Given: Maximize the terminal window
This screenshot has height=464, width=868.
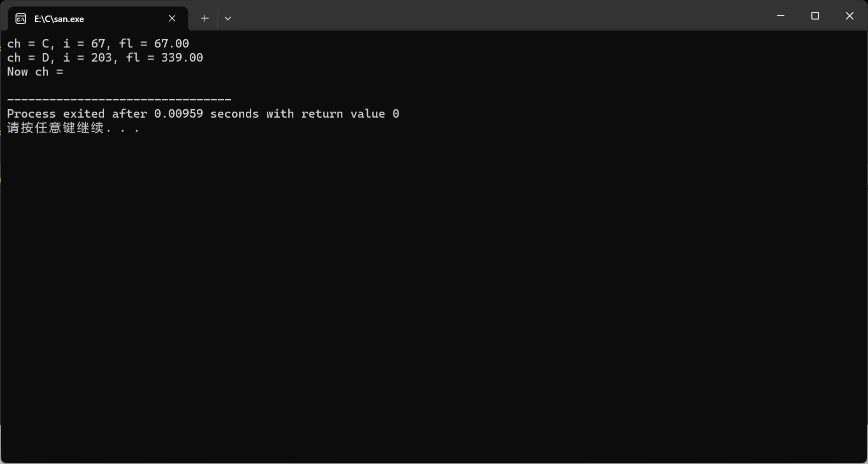Looking at the screenshot, I should 815,16.
